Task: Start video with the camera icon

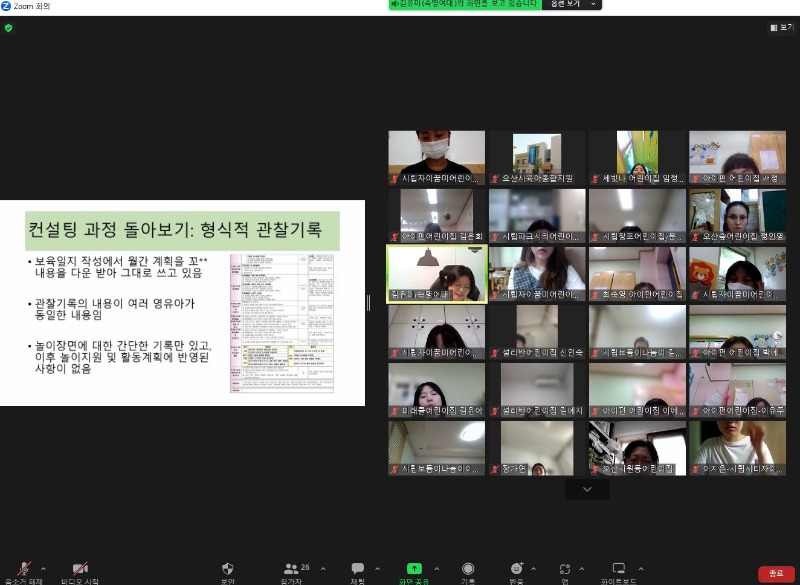Action: pos(80,569)
